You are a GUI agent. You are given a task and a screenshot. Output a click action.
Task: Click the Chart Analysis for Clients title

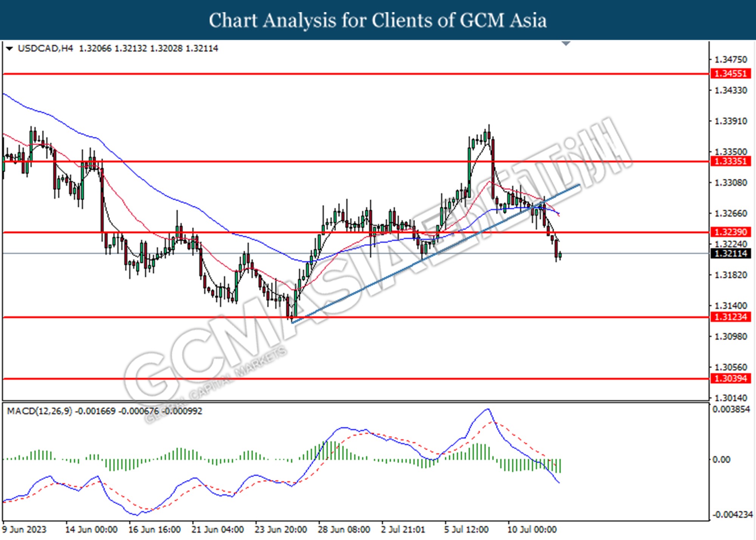[x=378, y=20]
